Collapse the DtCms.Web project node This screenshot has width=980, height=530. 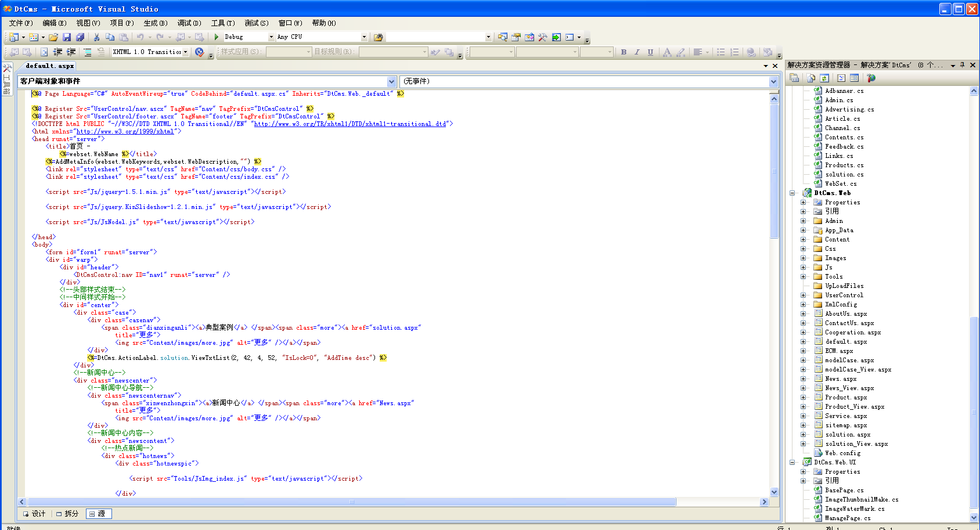(x=792, y=193)
